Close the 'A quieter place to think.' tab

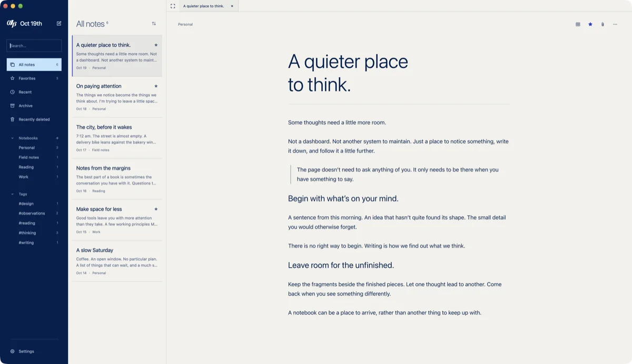(232, 6)
